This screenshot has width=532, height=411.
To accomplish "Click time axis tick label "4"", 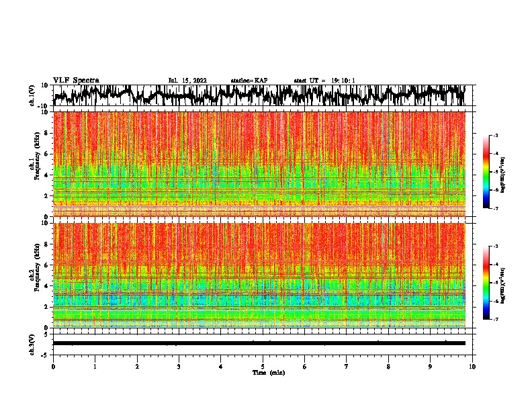I will [221, 367].
